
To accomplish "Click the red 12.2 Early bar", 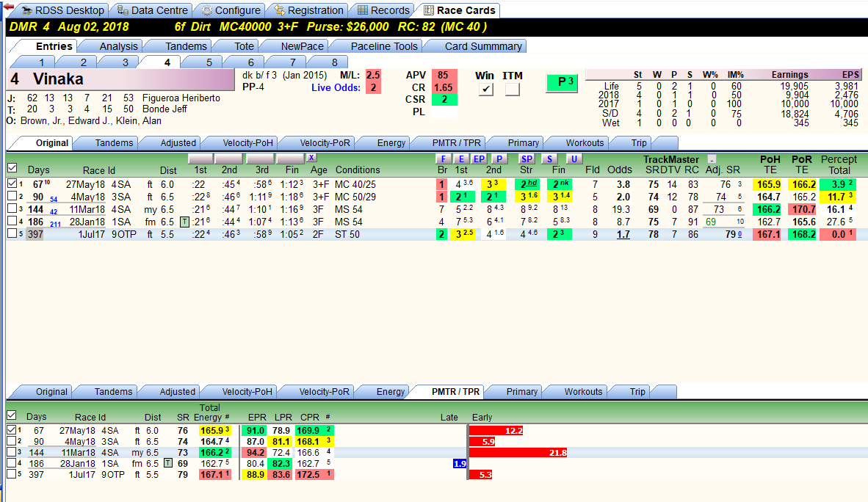I will 496,430.
